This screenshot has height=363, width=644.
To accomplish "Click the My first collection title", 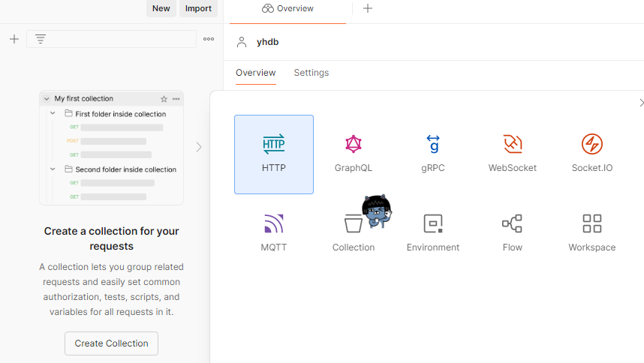I will [84, 98].
